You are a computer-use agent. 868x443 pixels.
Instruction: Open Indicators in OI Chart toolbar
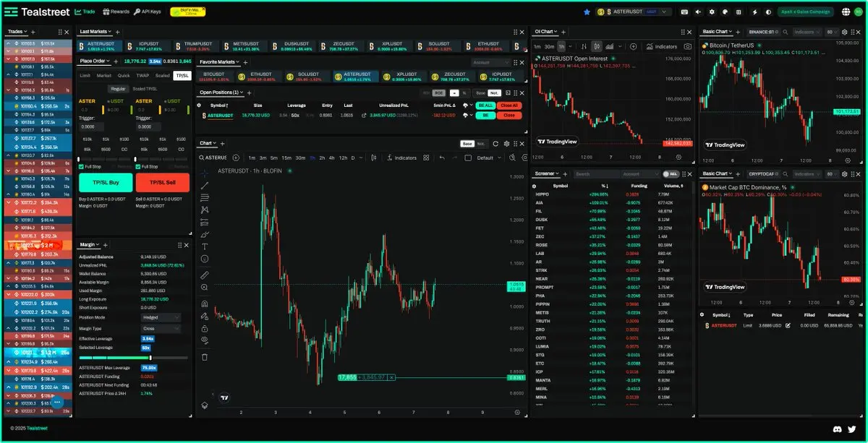(661, 46)
